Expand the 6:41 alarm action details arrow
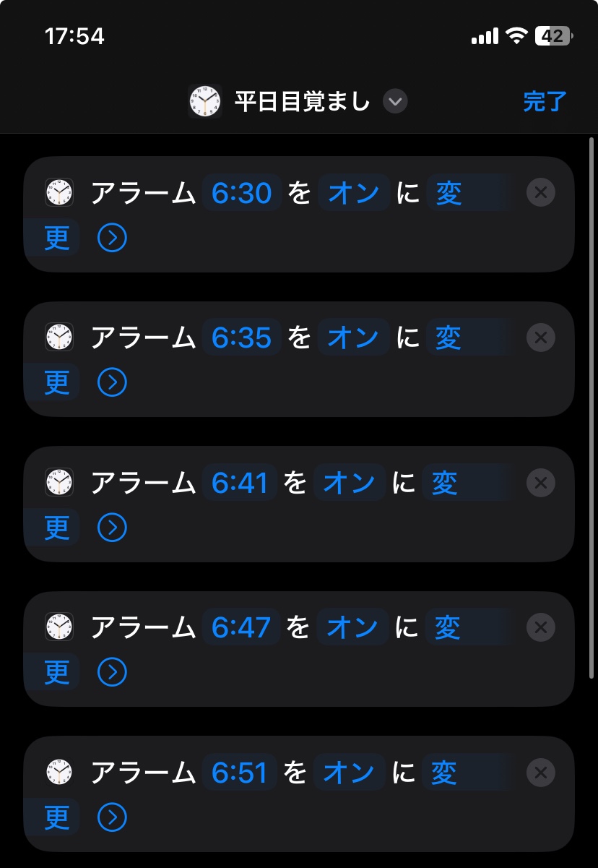 click(112, 528)
